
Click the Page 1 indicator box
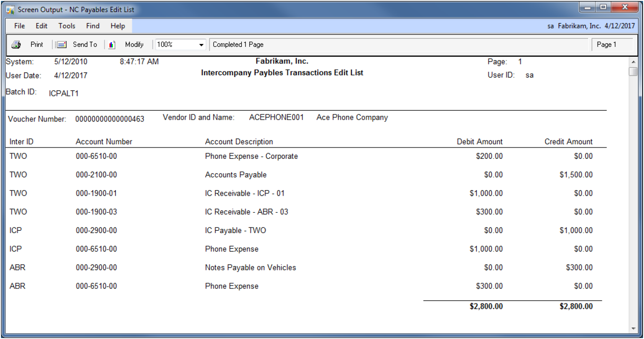[x=611, y=44]
